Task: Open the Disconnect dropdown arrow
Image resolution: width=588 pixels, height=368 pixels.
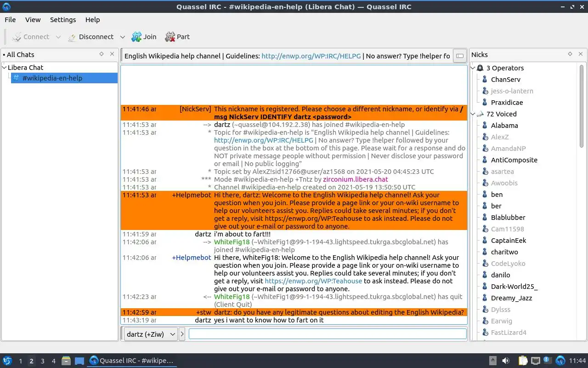Action: pyautogui.click(x=122, y=37)
